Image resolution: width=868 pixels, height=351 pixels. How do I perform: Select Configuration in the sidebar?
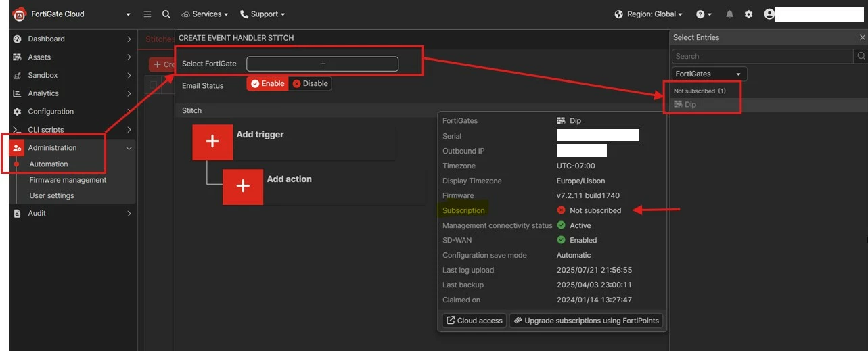click(x=51, y=112)
